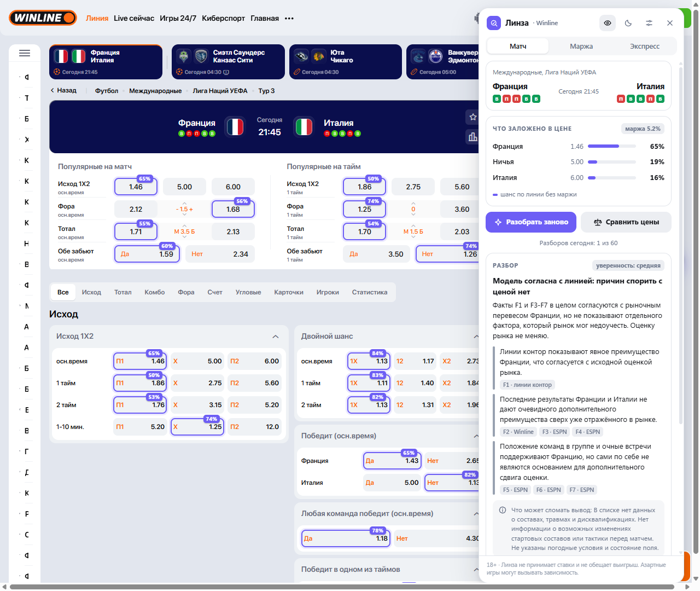Click the Разобрать заново button
The image size is (700, 591).
pos(531,222)
